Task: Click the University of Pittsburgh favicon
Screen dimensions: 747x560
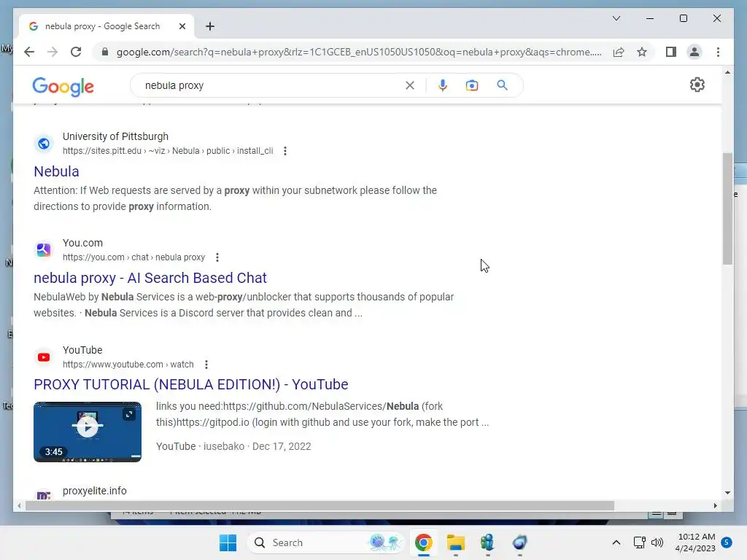Action: [44, 144]
